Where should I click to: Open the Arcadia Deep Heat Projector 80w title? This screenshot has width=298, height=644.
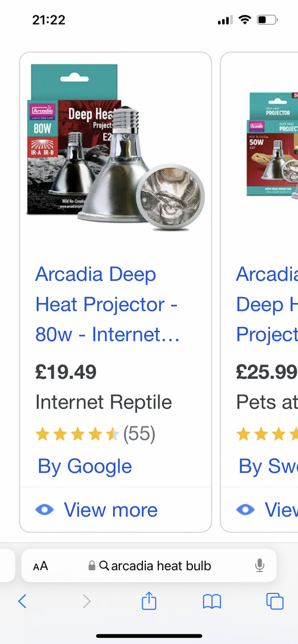pyautogui.click(x=107, y=304)
